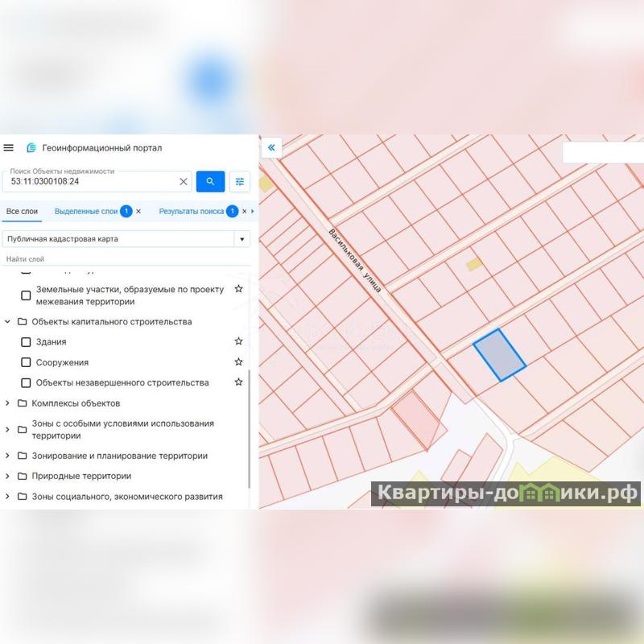Star the Здания layer as favorite

click(238, 341)
